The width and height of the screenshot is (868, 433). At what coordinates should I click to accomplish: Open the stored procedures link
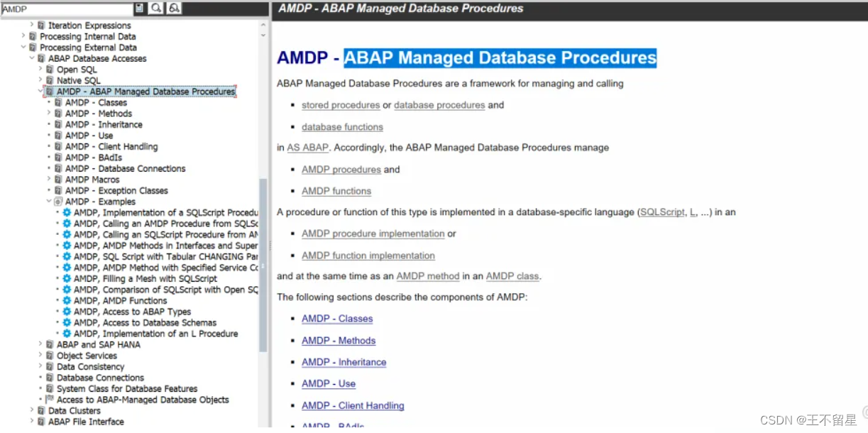341,105
